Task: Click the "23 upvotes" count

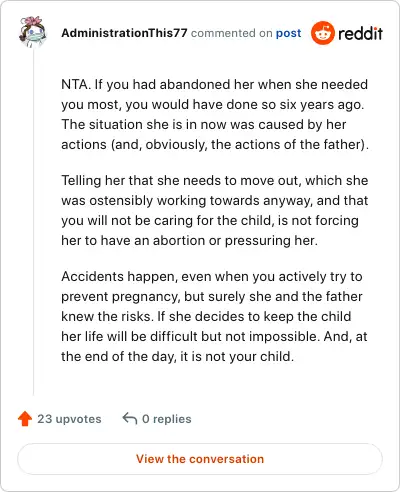Action: (x=69, y=419)
